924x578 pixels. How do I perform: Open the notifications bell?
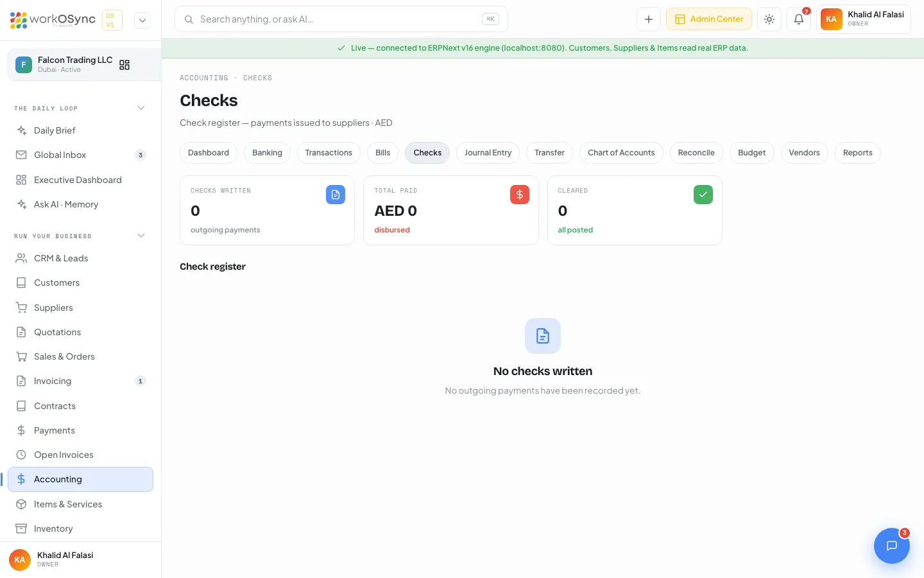[x=799, y=19]
